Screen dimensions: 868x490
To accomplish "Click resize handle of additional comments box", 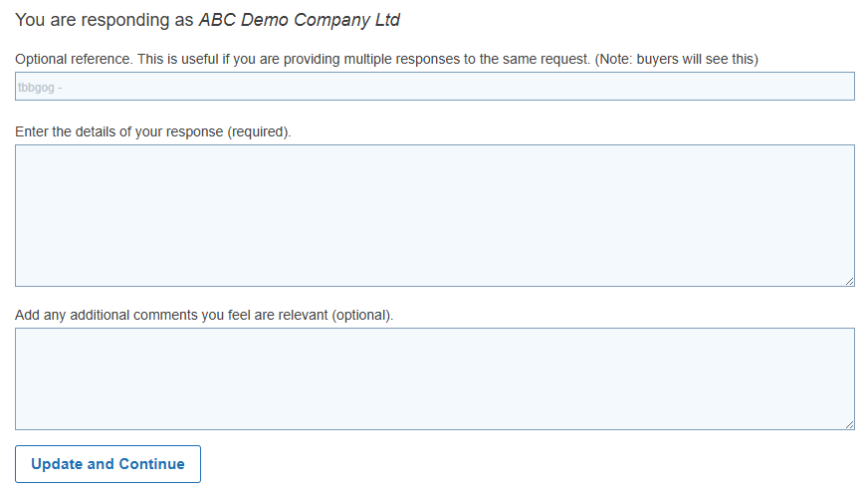I will tap(849, 425).
